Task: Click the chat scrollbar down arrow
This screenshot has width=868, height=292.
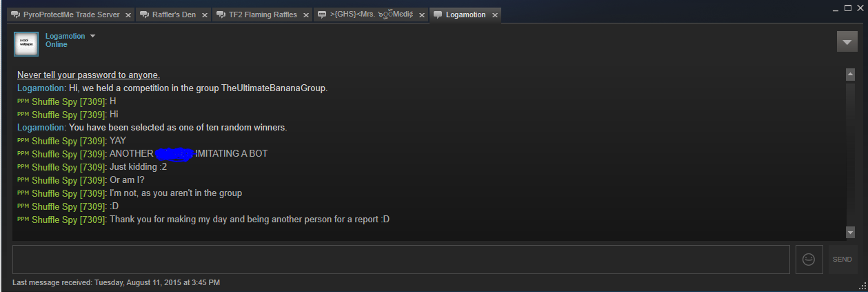Action: pyautogui.click(x=850, y=232)
